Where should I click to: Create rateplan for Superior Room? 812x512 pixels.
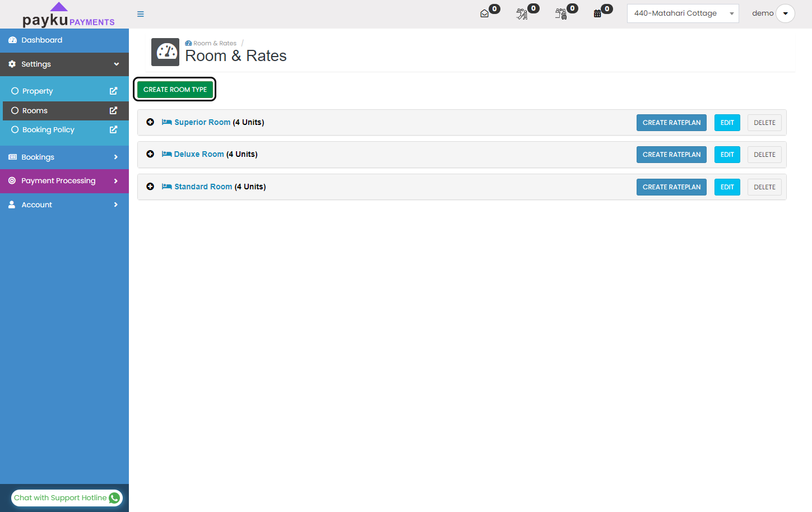671,123
